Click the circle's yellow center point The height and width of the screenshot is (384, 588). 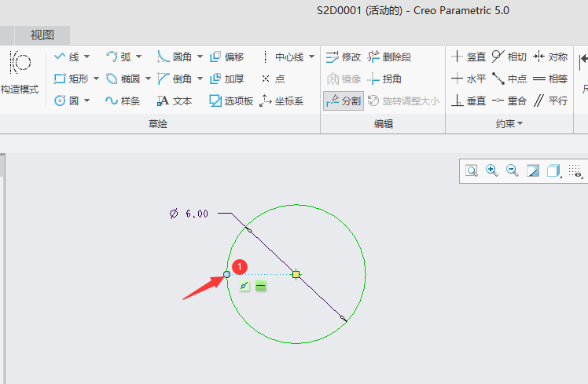[x=296, y=274]
